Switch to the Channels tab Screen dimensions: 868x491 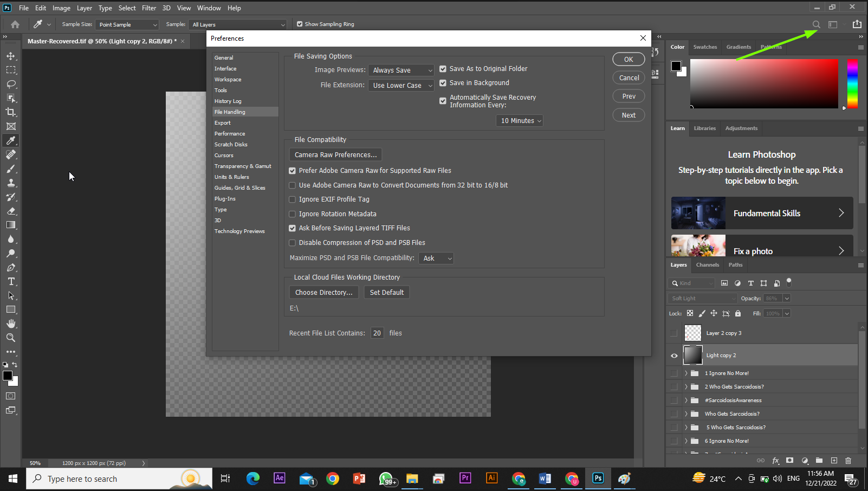coord(707,265)
